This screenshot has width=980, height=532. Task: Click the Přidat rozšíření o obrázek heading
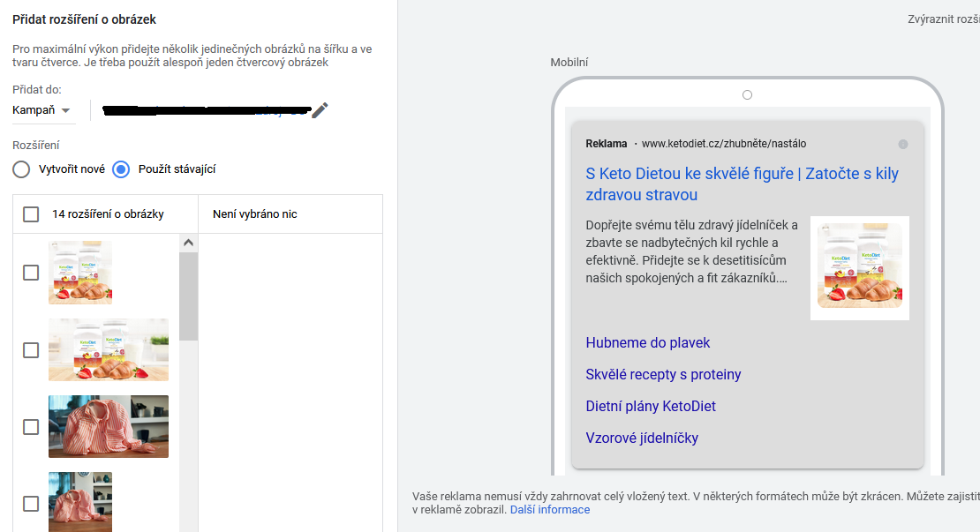pos(85,19)
